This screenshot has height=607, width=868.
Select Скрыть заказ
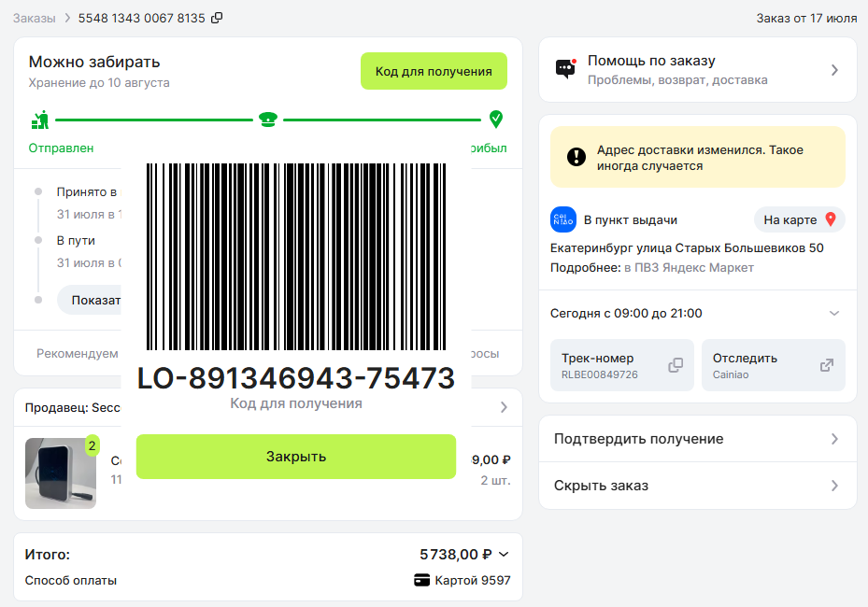tap(698, 486)
